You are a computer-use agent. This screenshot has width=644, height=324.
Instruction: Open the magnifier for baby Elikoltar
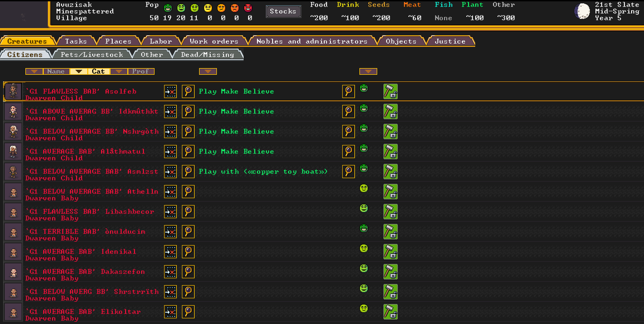(188, 312)
